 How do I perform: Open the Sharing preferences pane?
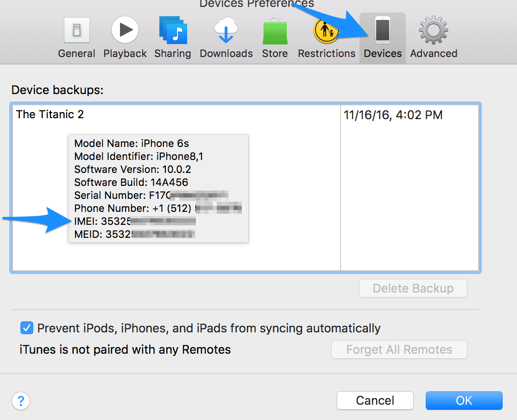point(172,29)
